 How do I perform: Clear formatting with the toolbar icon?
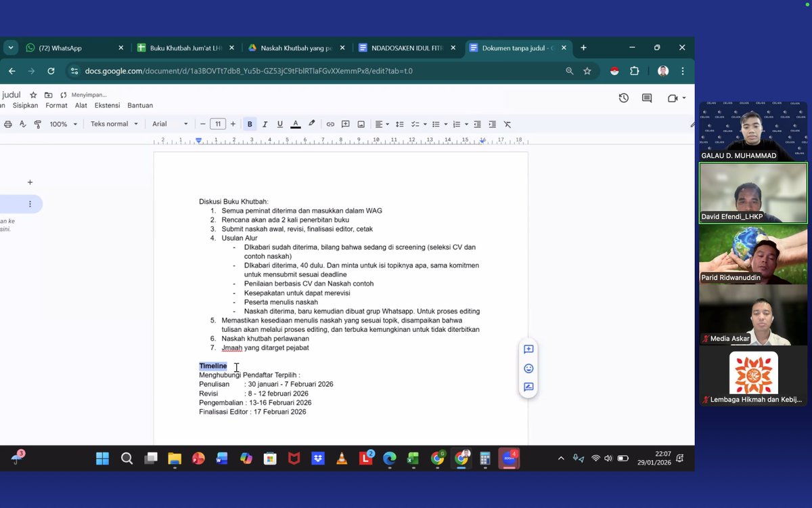click(x=507, y=124)
